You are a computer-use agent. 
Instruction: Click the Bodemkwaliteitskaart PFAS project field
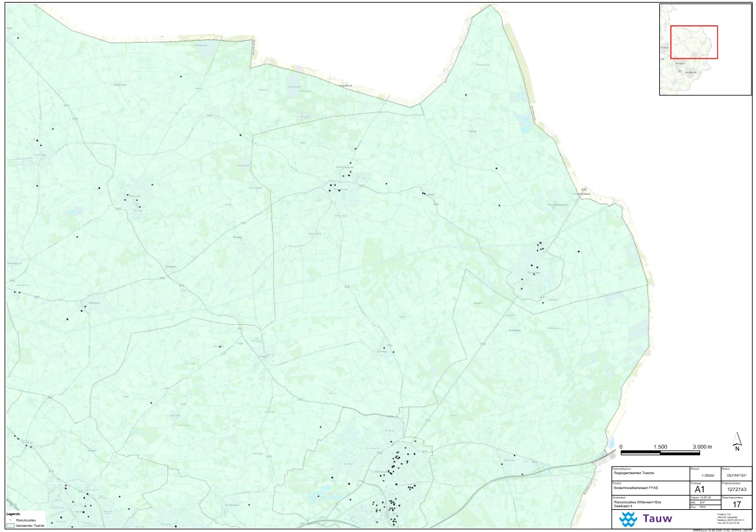tap(638, 488)
